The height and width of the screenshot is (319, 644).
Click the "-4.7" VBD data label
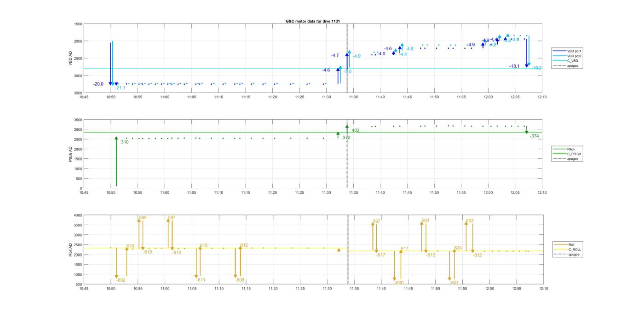[x=335, y=56]
